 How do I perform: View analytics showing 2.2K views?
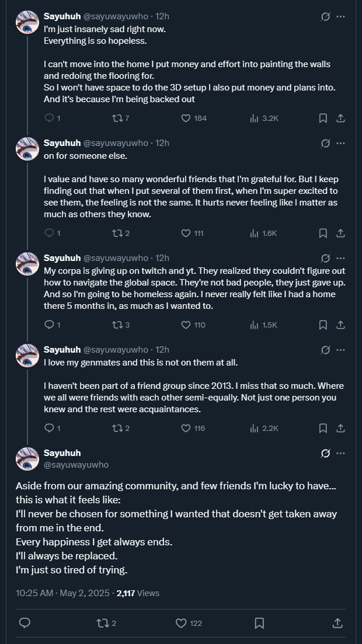point(254,428)
